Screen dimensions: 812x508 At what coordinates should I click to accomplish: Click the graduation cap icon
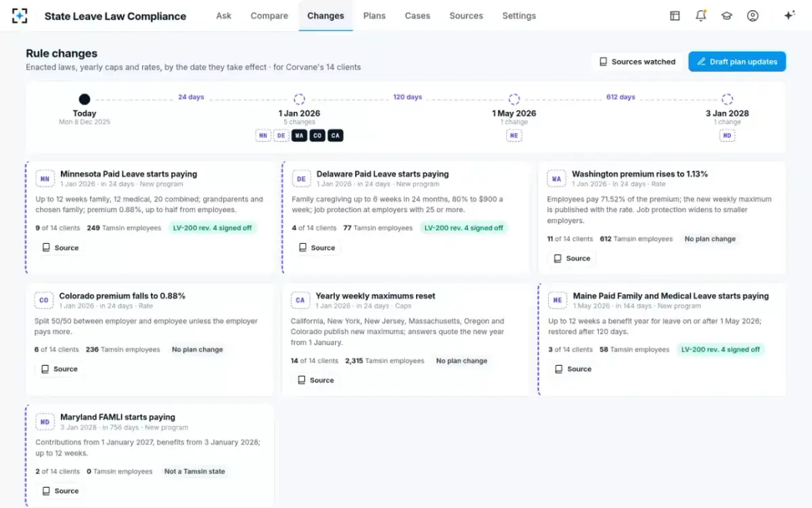(x=727, y=16)
